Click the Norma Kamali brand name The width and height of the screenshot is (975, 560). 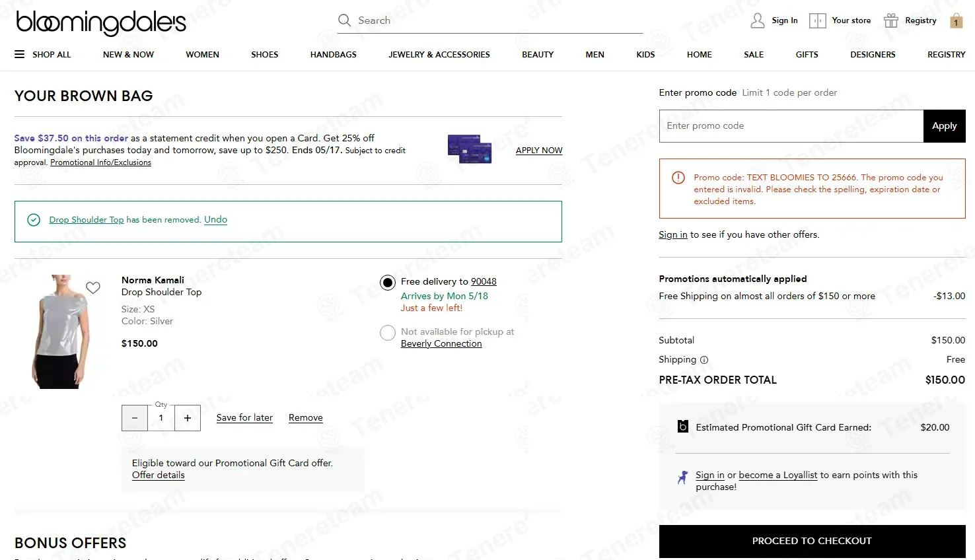click(x=153, y=280)
